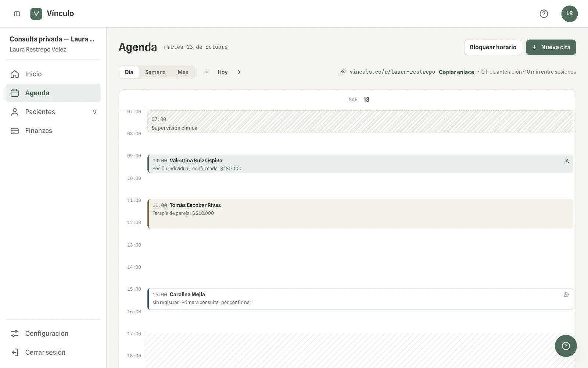
Task: Click the Inicio home icon
Action: click(15, 74)
